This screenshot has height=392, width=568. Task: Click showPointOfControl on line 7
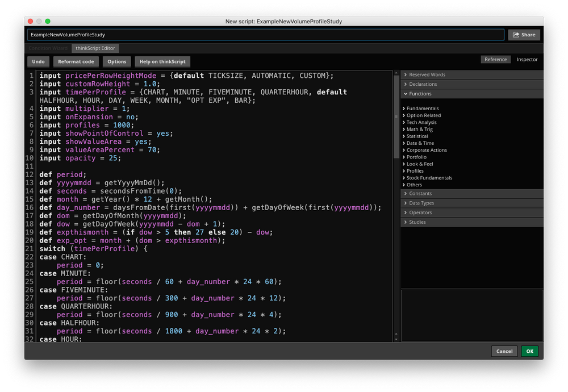pos(105,134)
